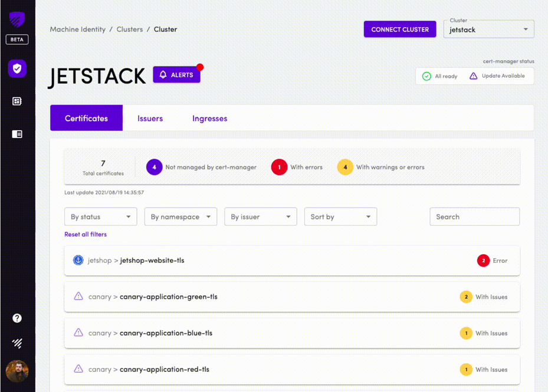Open the Help question mark icon

17,318
